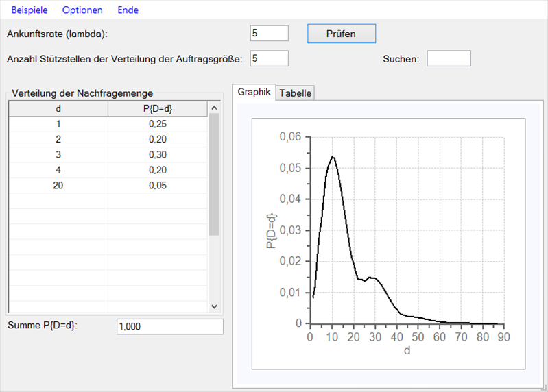
Task: Click the Ankunftsrate lambda input field
Action: (x=270, y=33)
